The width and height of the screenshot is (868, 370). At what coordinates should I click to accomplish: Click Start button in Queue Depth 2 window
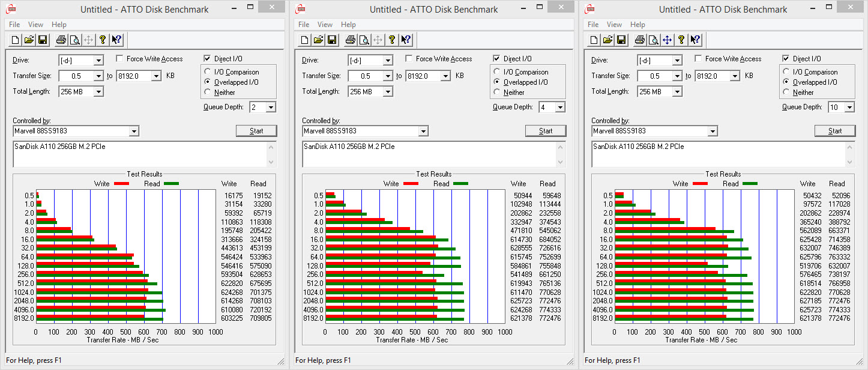click(x=256, y=131)
